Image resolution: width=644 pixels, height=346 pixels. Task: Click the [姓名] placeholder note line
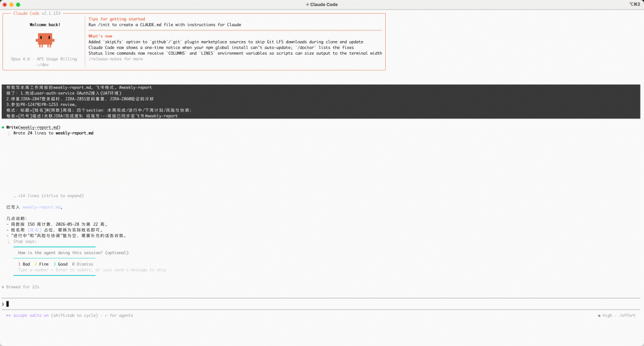pyautogui.click(x=55, y=230)
